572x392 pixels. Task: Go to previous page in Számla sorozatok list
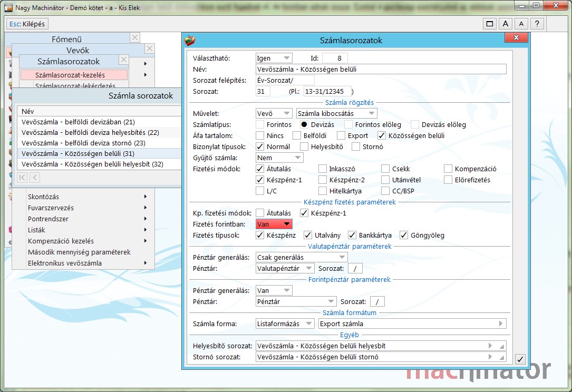34,178
